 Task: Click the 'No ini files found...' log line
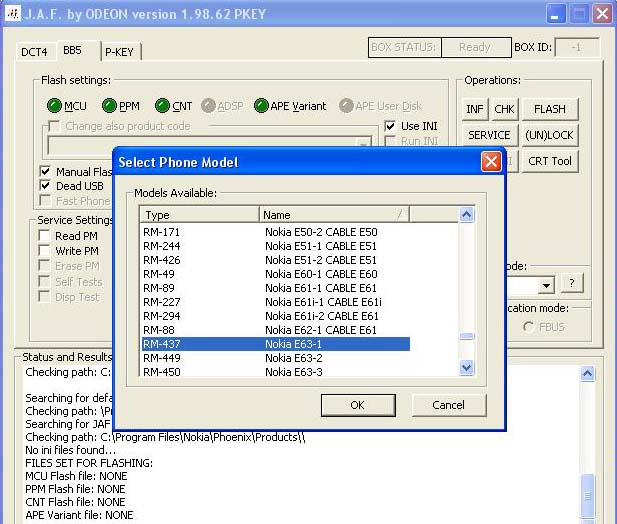[x=70, y=450]
